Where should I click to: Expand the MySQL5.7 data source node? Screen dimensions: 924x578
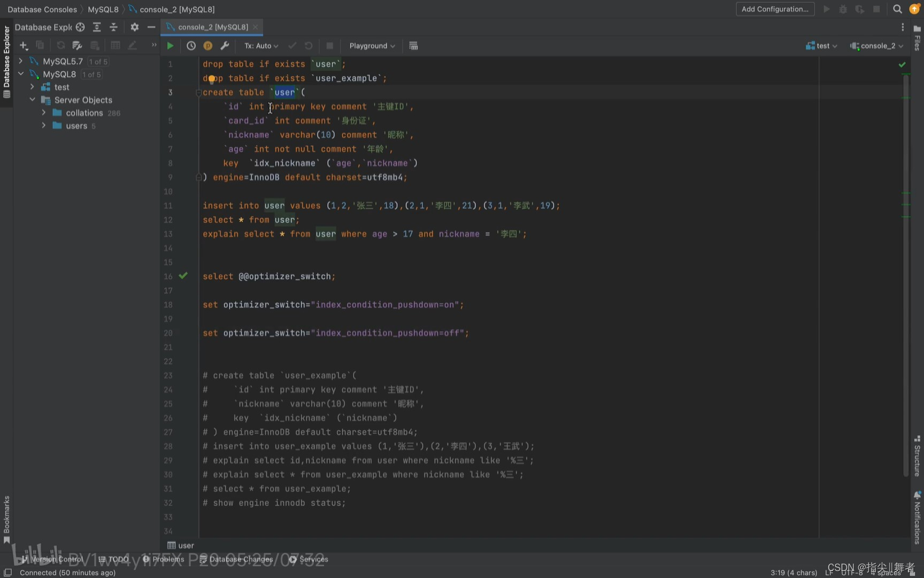coord(21,61)
